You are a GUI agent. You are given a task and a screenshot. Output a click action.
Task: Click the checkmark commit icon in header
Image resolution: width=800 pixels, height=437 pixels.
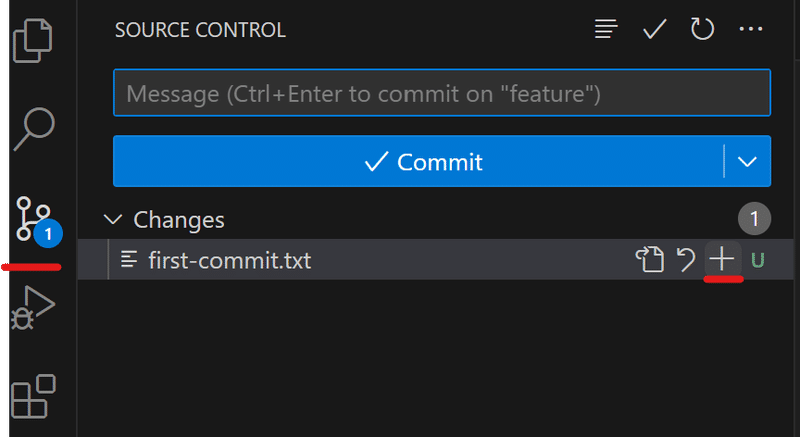tap(655, 29)
